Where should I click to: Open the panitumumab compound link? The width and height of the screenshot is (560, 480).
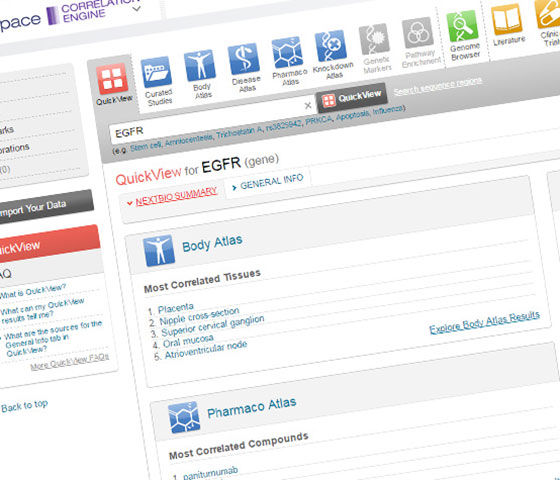click(x=211, y=473)
